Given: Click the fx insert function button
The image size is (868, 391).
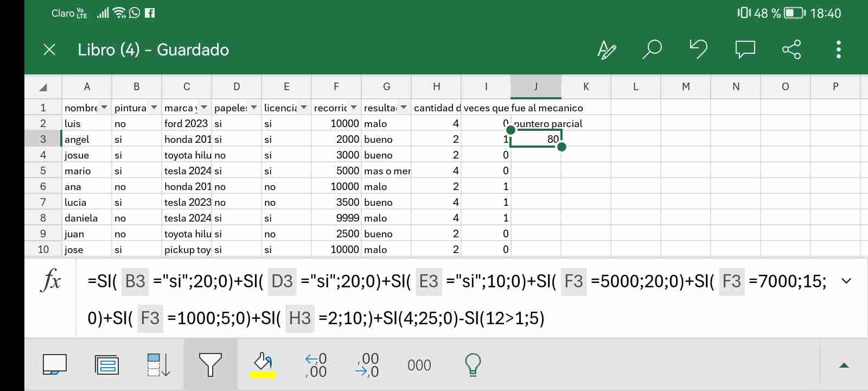Looking at the screenshot, I should (x=51, y=281).
